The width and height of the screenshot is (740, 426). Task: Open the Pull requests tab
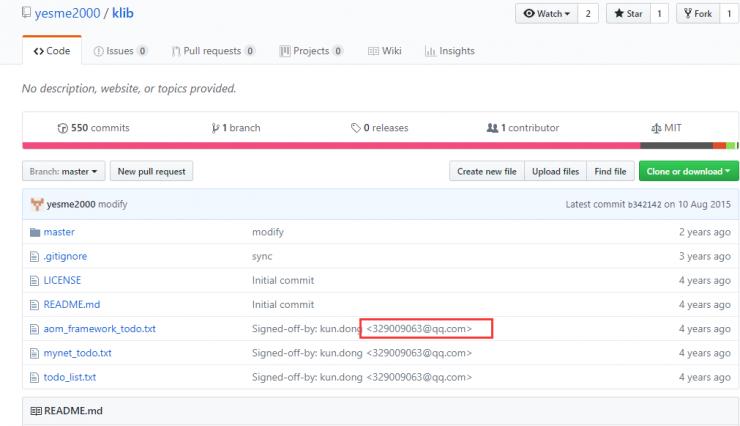[213, 51]
